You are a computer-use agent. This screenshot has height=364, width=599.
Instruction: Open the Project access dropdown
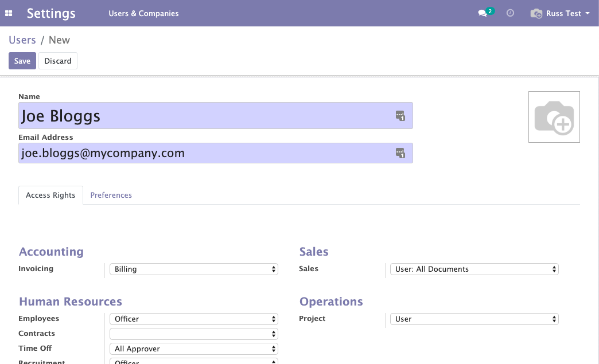[473, 319]
